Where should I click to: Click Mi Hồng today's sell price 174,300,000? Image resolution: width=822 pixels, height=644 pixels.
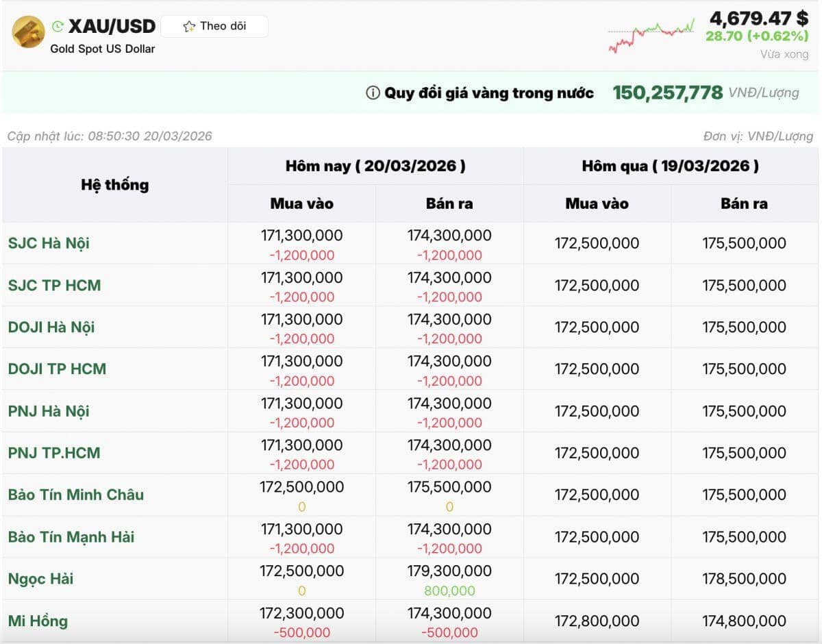click(x=449, y=612)
